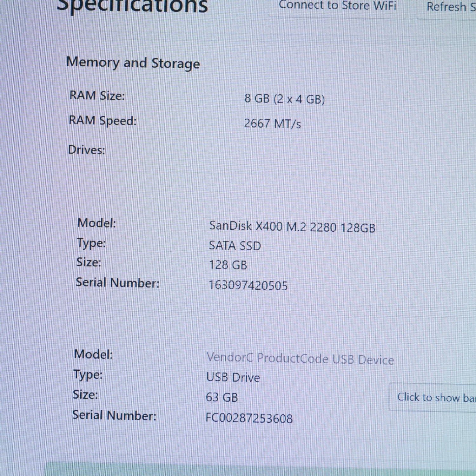Select the Drives label
The height and width of the screenshot is (476, 476).
[x=86, y=150]
